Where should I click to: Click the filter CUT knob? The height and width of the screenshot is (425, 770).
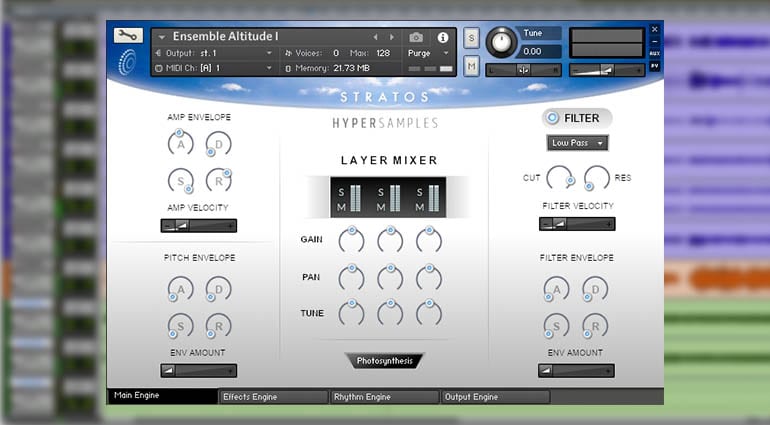pyautogui.click(x=560, y=177)
